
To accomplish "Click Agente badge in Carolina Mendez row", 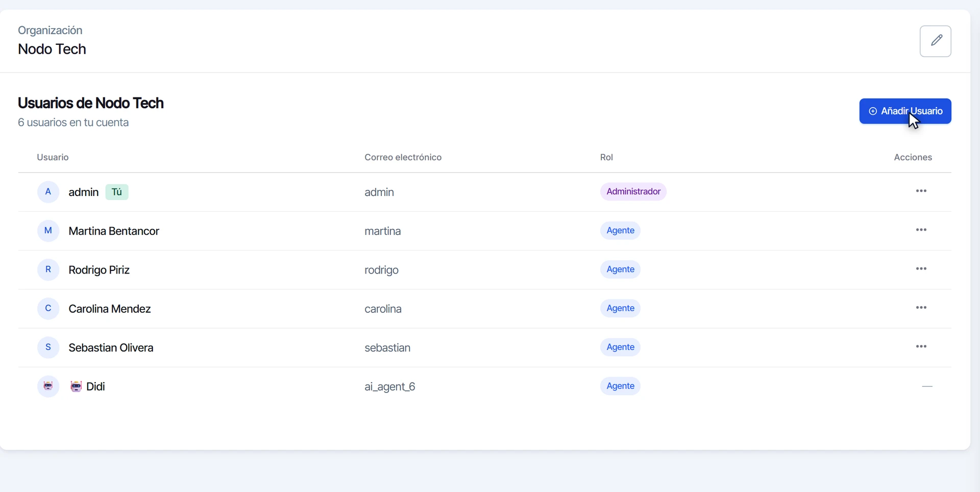I will 620,308.
